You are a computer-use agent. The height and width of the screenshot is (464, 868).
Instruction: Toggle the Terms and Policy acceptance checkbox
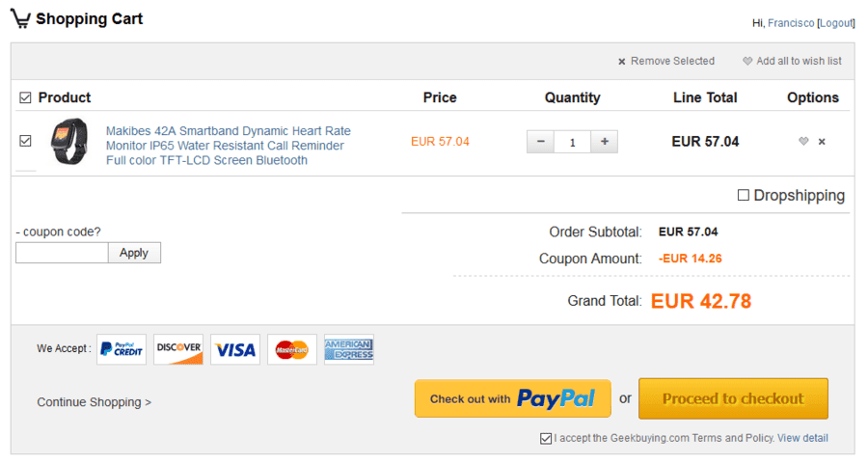(546, 439)
